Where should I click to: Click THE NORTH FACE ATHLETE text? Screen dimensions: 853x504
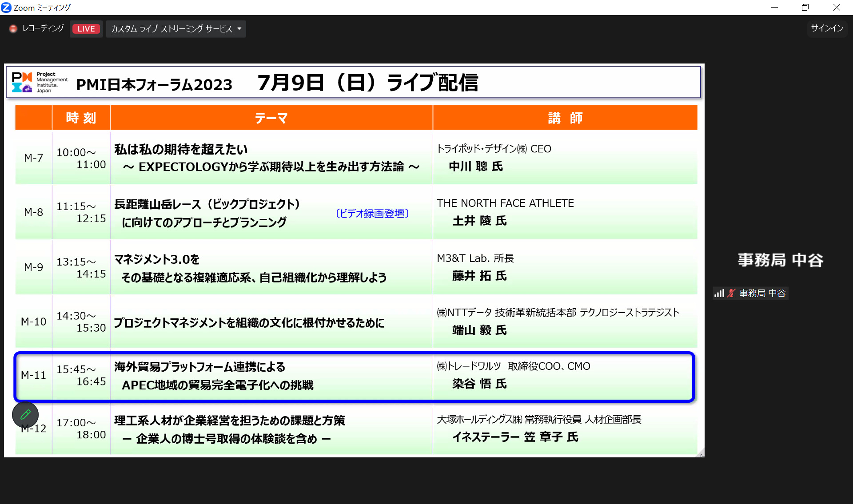[x=505, y=203]
